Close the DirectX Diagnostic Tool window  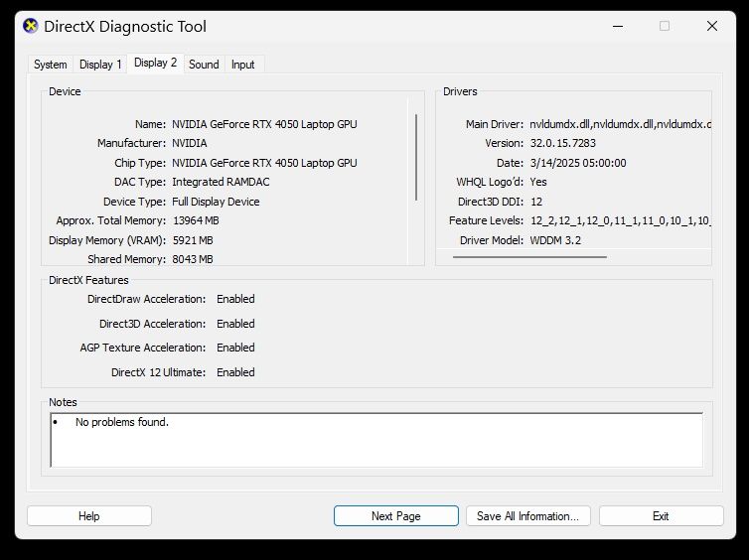tap(711, 26)
